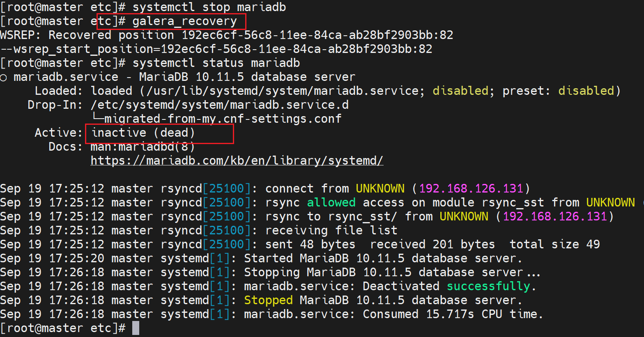This screenshot has width=644, height=337.
Task: Click the yellow "Stopped" word
Action: coord(268,300)
